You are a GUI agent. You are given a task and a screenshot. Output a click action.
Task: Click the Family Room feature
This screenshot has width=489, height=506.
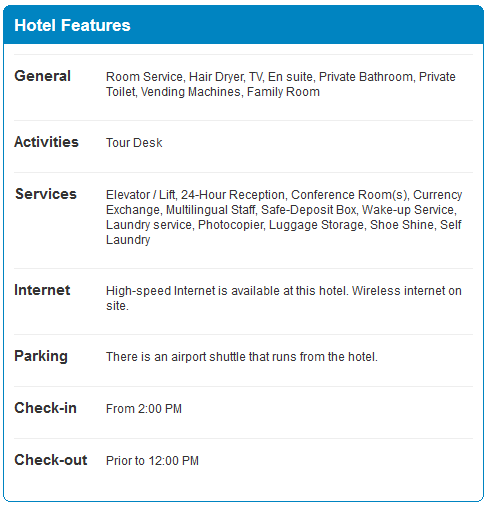tap(283, 92)
